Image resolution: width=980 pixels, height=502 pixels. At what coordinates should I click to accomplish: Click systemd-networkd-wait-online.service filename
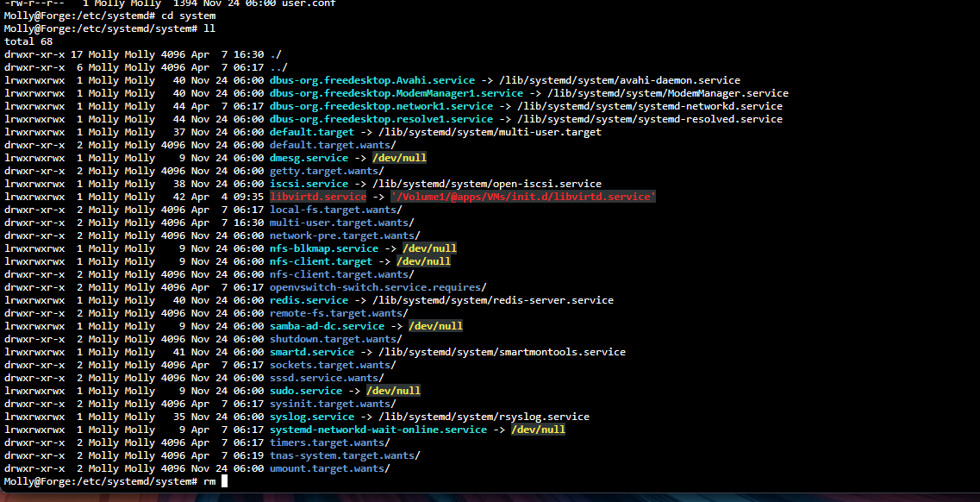click(x=378, y=430)
